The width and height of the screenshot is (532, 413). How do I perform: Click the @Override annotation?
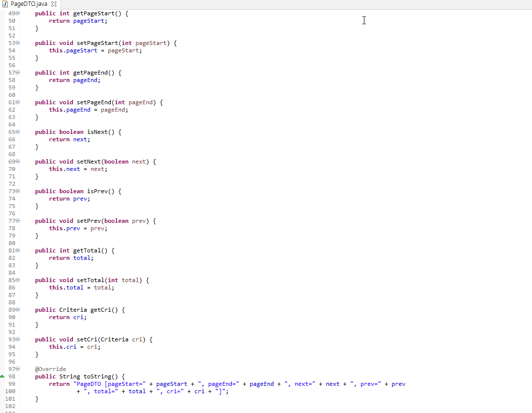pyautogui.click(x=50, y=369)
